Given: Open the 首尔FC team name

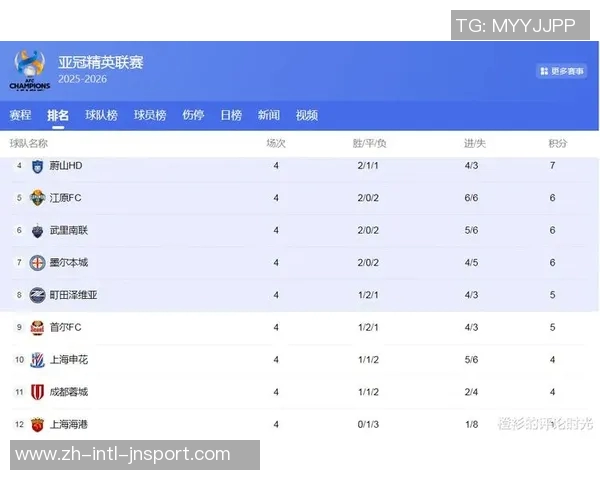Looking at the screenshot, I should [65, 327].
